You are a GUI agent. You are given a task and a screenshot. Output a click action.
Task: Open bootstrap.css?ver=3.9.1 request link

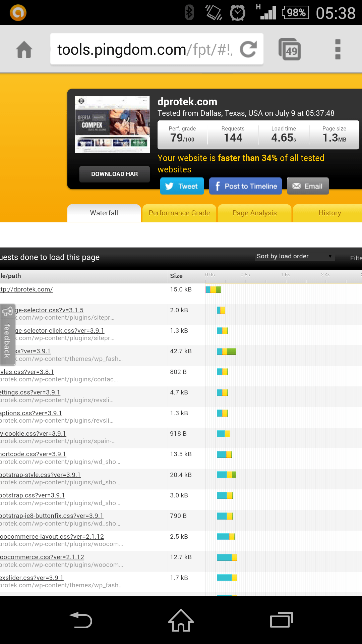click(x=33, y=495)
